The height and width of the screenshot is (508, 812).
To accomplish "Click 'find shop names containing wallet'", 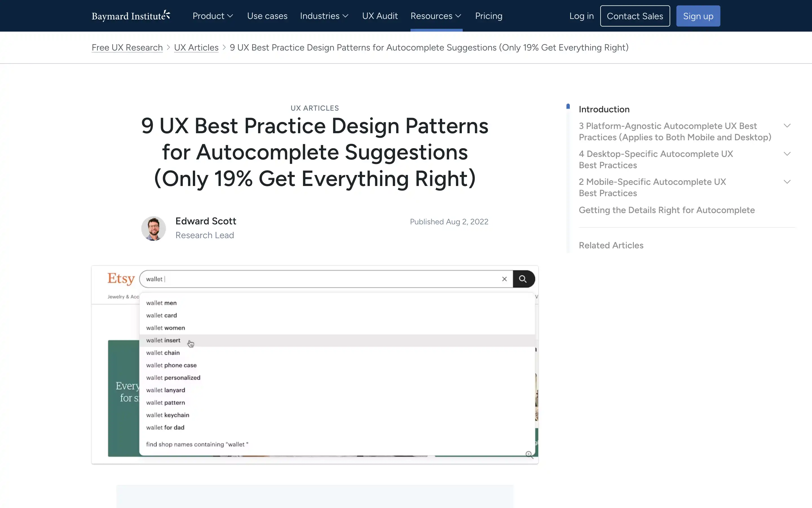I will point(197,444).
